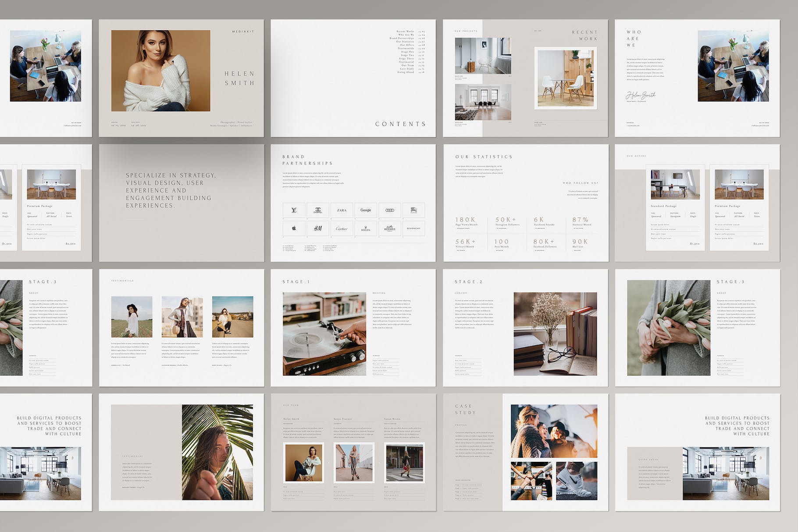Click the Google logo box
This screenshot has width=798, height=532.
366,210
